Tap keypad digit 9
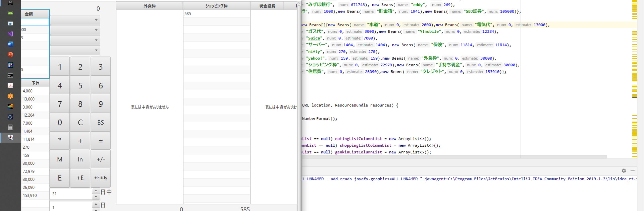 pos(101,104)
